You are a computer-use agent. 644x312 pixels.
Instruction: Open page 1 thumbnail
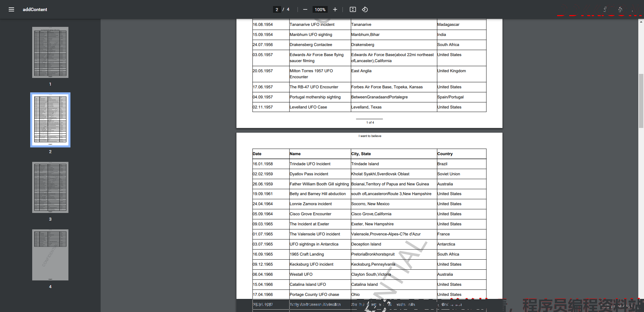50,52
